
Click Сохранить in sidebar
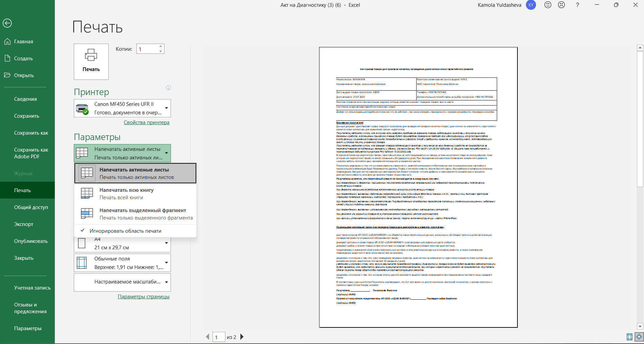27,116
